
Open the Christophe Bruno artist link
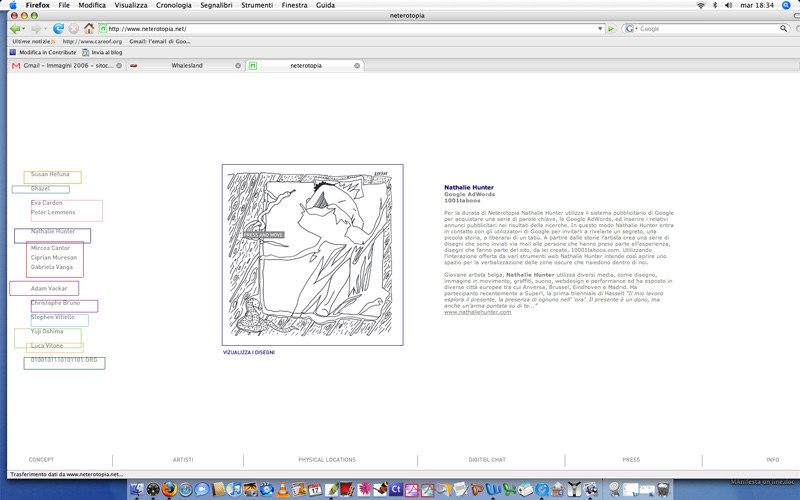point(55,303)
